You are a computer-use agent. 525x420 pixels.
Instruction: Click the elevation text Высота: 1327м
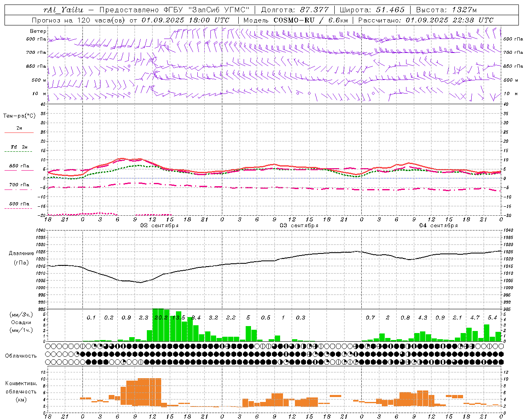[446, 10]
